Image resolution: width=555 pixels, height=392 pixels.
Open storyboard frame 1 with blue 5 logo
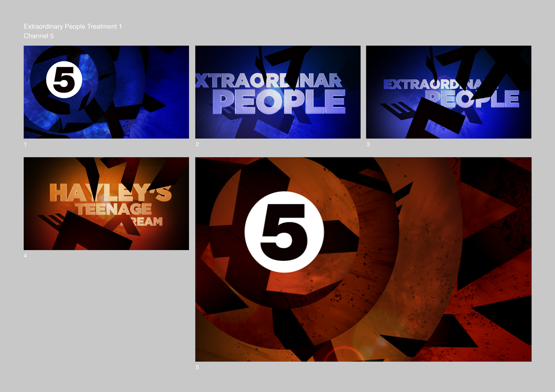(x=106, y=92)
